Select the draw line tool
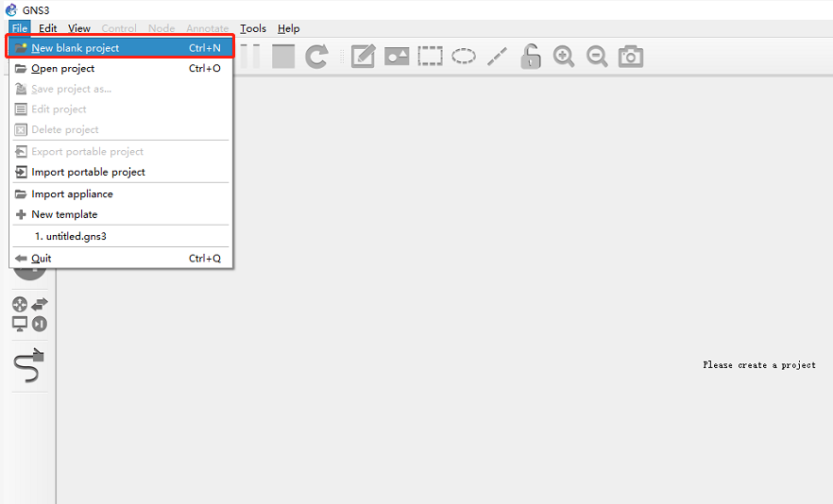 pyautogui.click(x=497, y=57)
